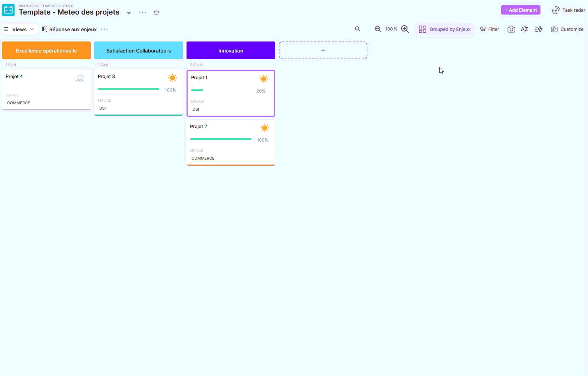Click the lightning automation icon
Viewport: 588px width, 376px height.
point(539,29)
